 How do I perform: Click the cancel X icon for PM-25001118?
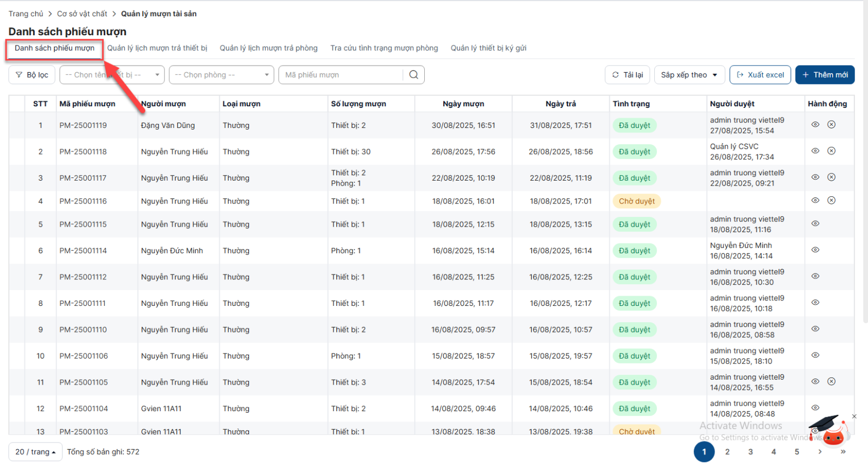click(x=831, y=151)
